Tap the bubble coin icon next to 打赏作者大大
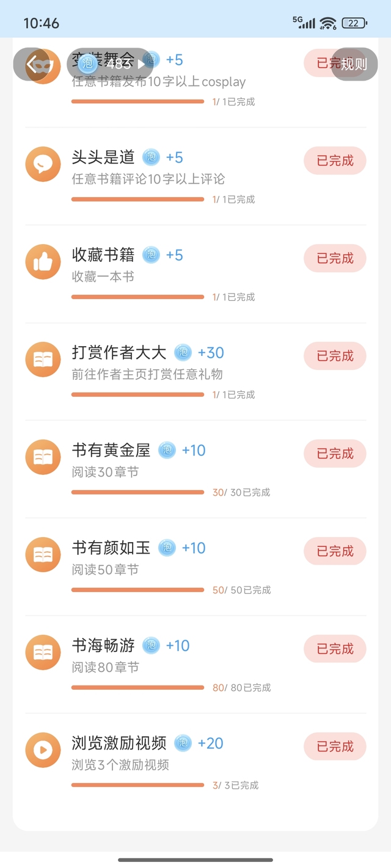Image resolution: width=391 pixels, height=868 pixels. coord(183,352)
